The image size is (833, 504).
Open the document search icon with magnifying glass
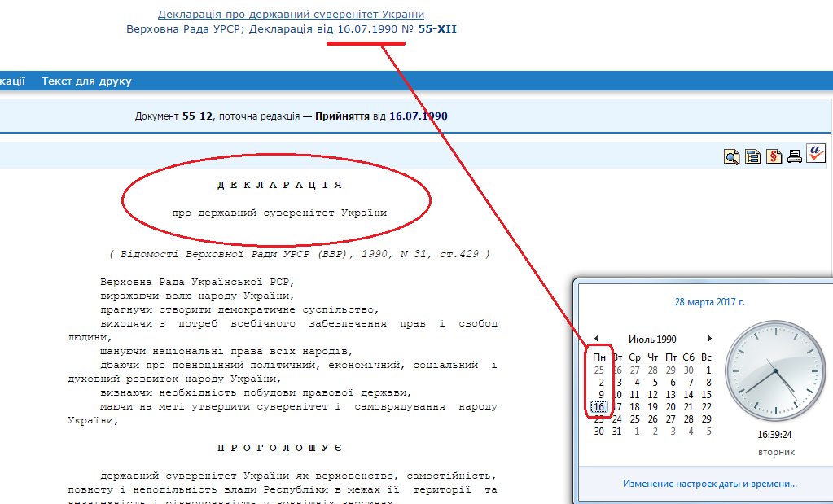731,156
